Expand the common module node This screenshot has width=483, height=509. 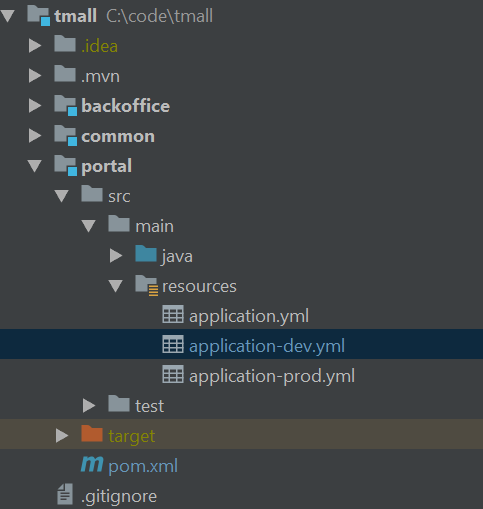35,136
